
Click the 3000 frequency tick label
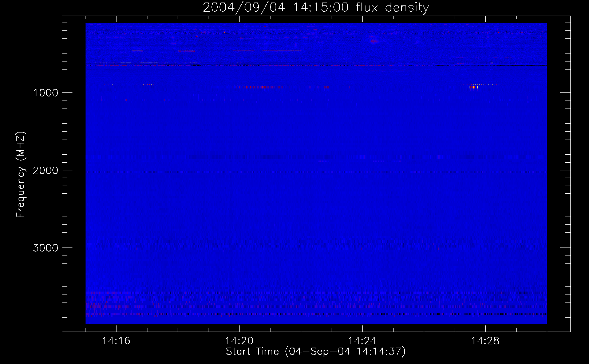(46, 248)
